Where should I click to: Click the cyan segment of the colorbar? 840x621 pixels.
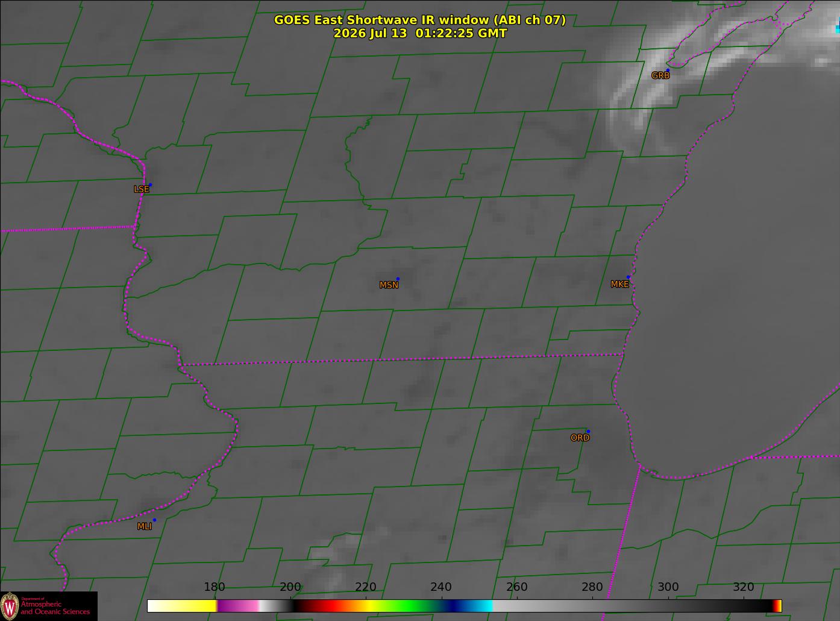tap(479, 606)
